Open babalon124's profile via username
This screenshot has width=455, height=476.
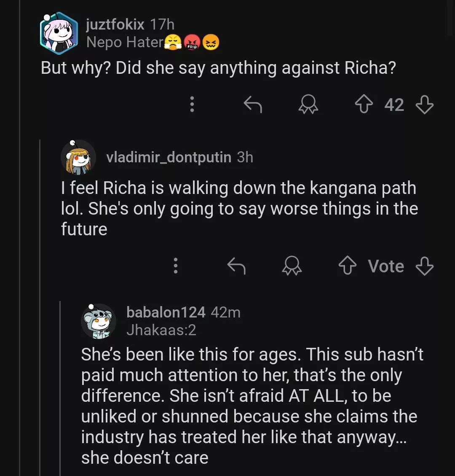coord(166,312)
